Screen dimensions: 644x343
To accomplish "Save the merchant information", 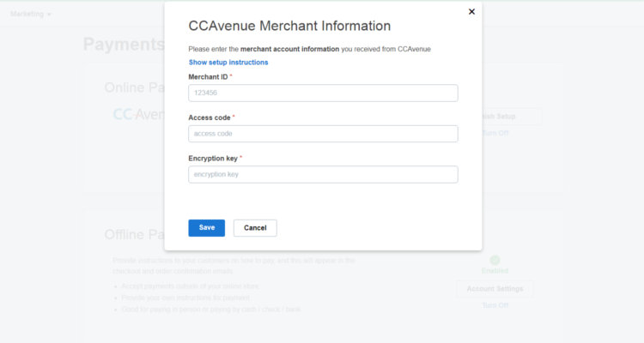I will pos(207,228).
